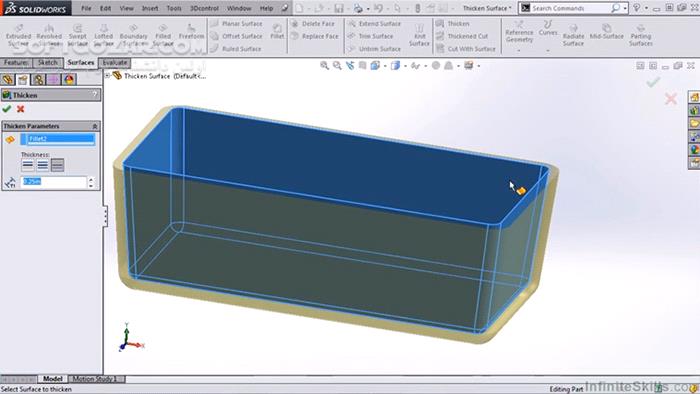Open the FeatureManager design tree tab

tap(8, 79)
